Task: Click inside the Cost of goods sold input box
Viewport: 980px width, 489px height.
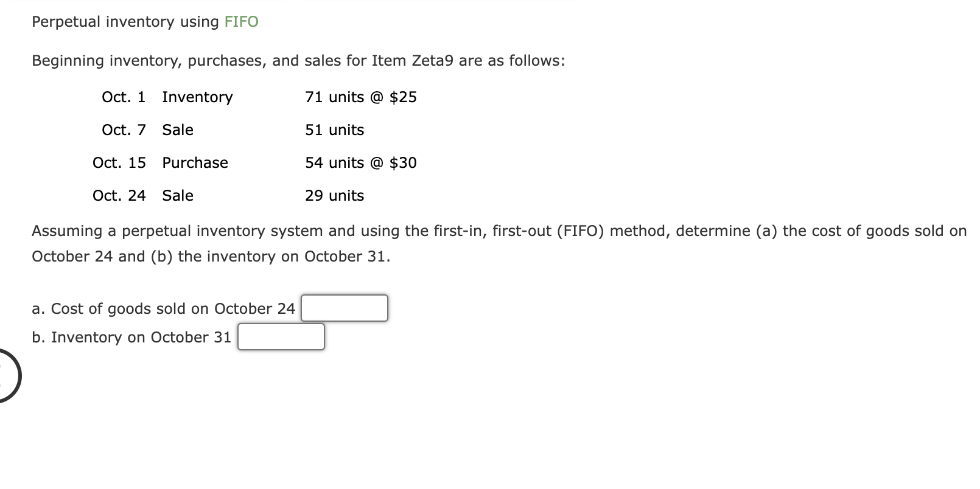Action: click(x=345, y=308)
